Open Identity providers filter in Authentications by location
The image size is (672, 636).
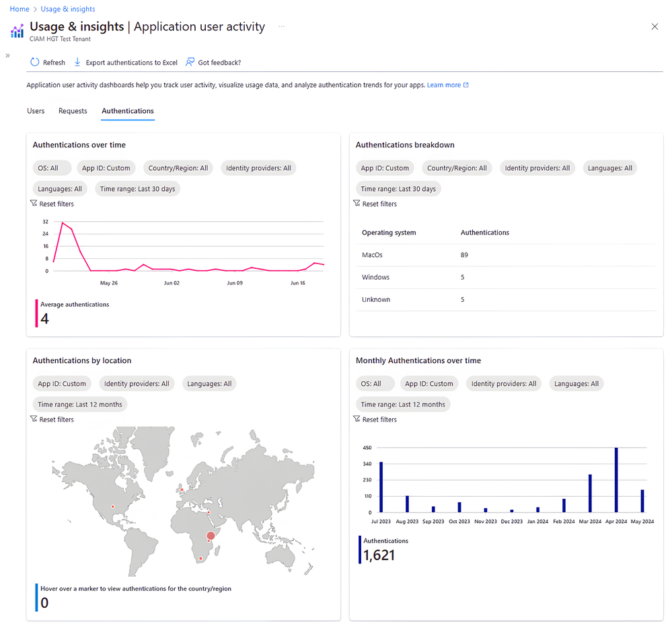(137, 384)
